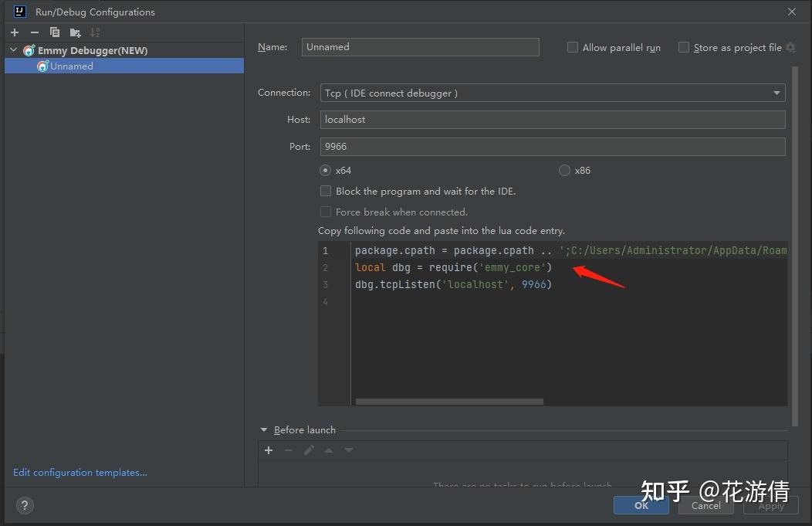
Task: Click line number 4 in code gutter
Action: [x=325, y=301]
